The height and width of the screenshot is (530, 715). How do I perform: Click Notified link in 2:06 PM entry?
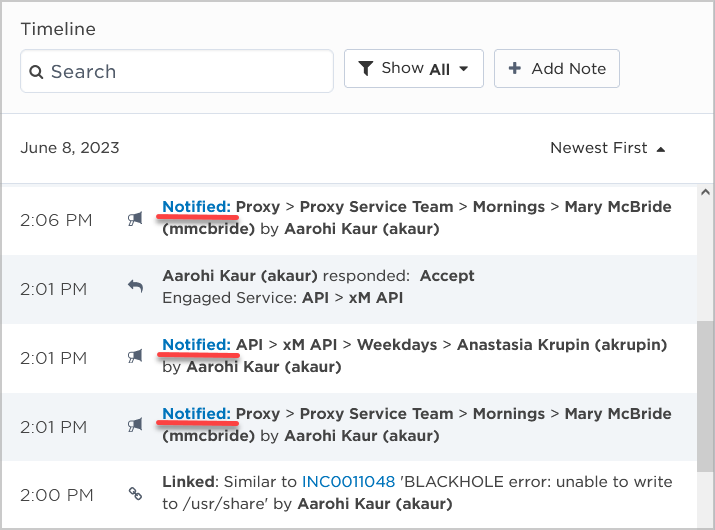[196, 207]
